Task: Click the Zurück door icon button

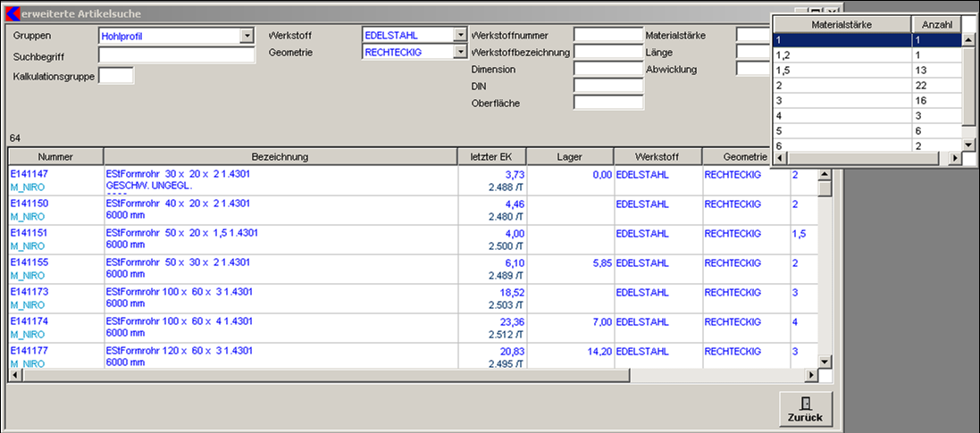Action: click(805, 409)
